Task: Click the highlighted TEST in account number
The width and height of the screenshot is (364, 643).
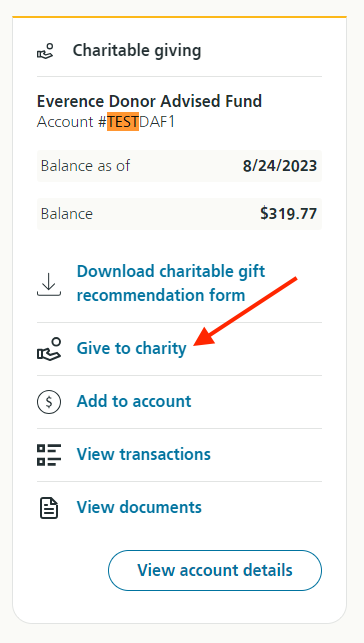Action: [123, 122]
